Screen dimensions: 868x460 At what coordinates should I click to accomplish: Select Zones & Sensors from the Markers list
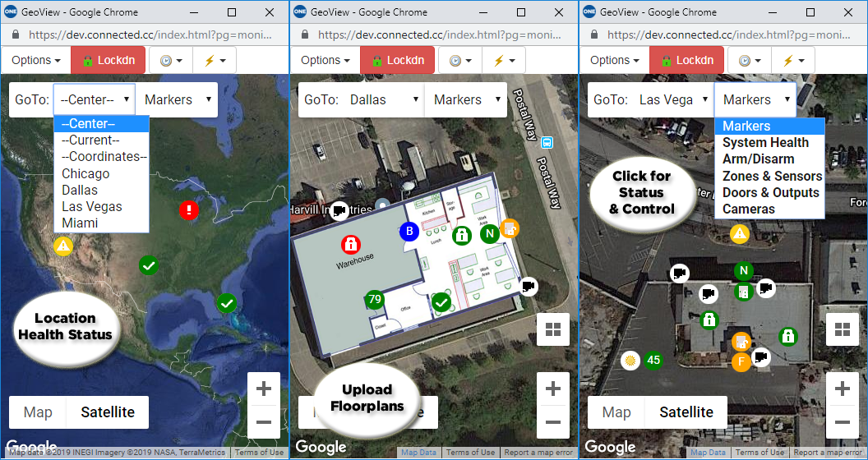pyautogui.click(x=772, y=176)
